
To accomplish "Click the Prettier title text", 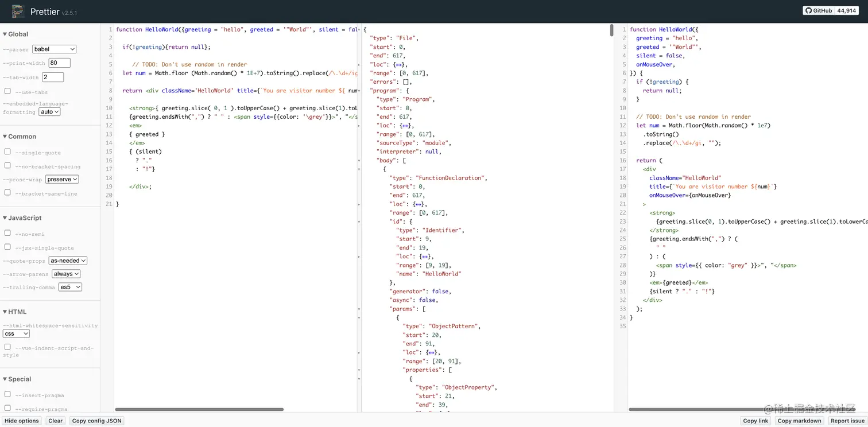I will pos(45,11).
